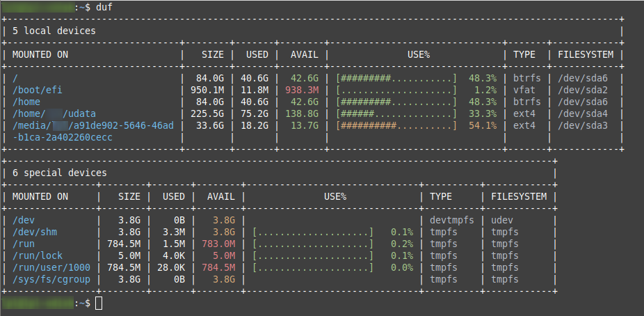Click the terminal cursor at the bottom prompt
The height and width of the screenshot is (316, 644).
coord(99,303)
